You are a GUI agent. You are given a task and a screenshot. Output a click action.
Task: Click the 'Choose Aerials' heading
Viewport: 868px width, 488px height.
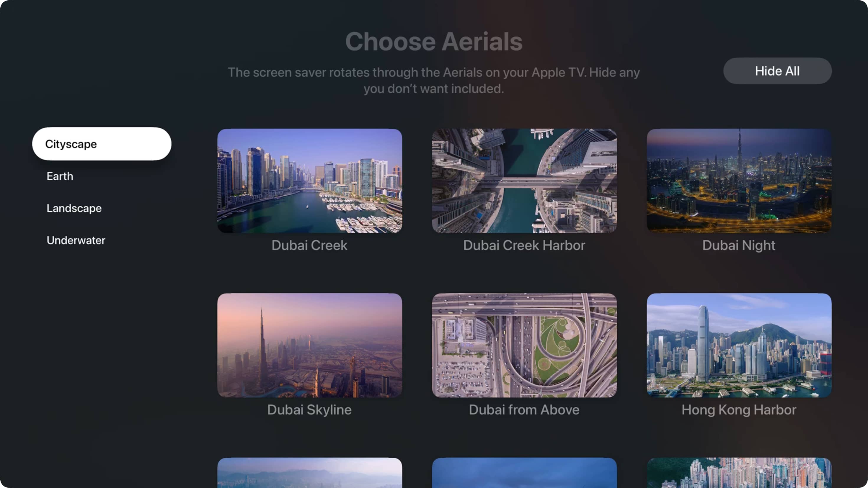434,41
